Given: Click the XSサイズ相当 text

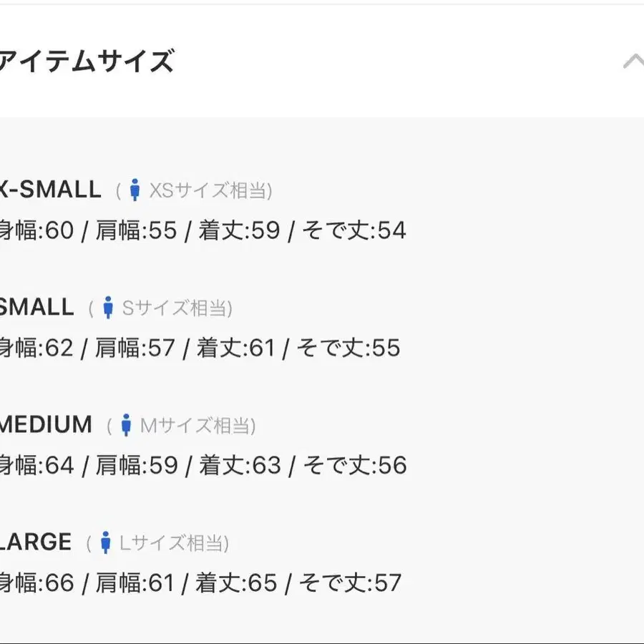Looking at the screenshot, I should tap(209, 191).
